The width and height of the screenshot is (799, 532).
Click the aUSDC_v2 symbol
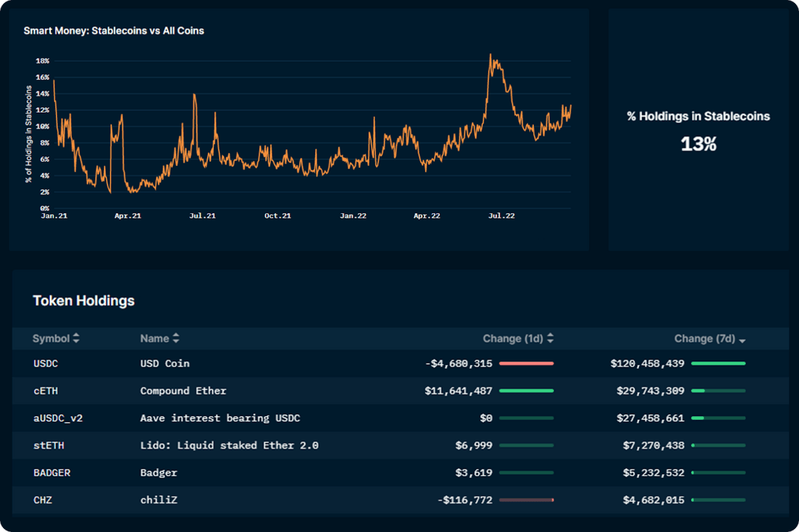[x=58, y=418]
